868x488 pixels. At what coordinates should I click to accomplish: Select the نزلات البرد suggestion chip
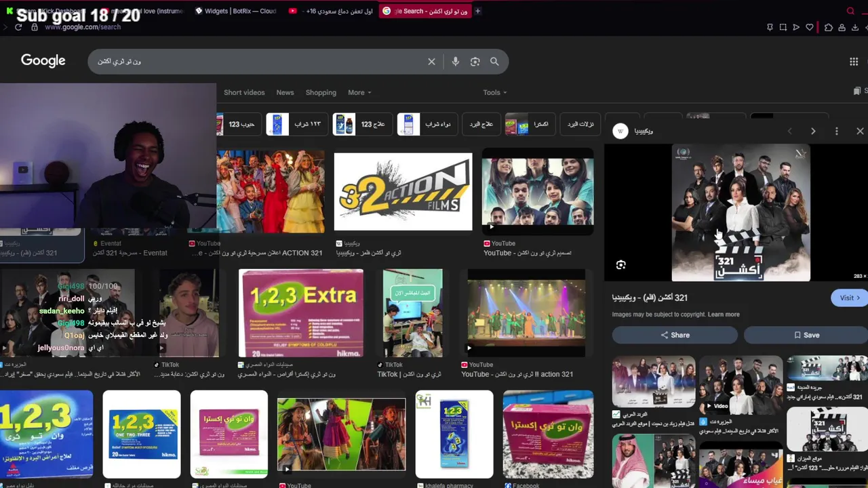point(580,125)
